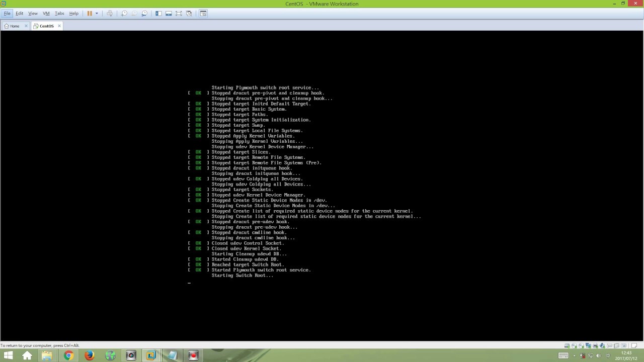Click 'Stopped target Basic System.' line

[249, 109]
